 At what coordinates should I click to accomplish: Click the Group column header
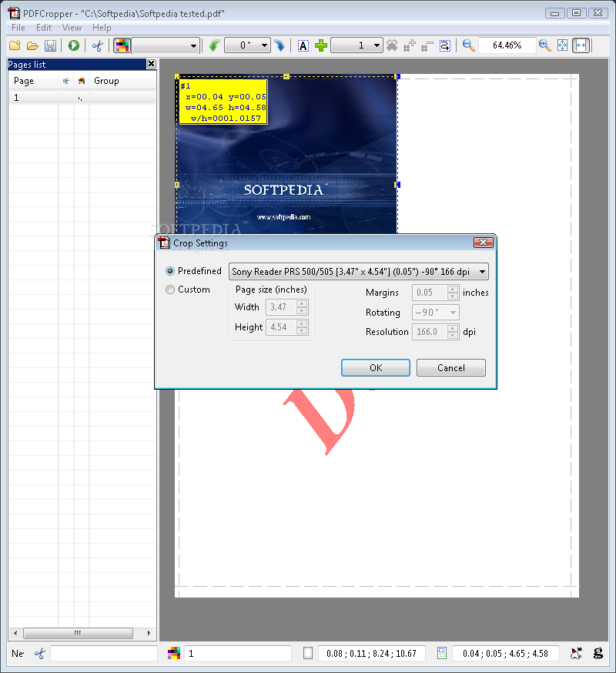(122, 81)
